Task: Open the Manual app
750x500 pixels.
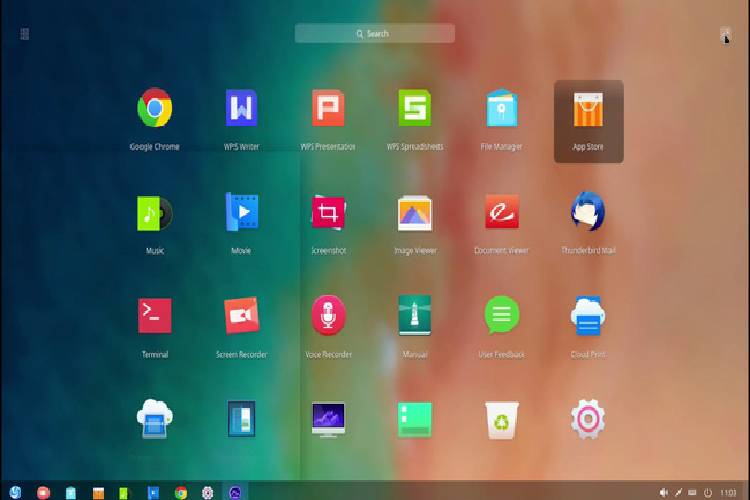Action: pos(415,315)
